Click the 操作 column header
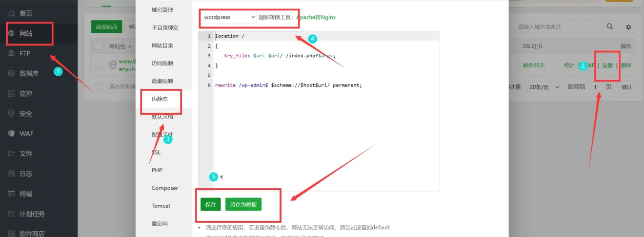 626,46
